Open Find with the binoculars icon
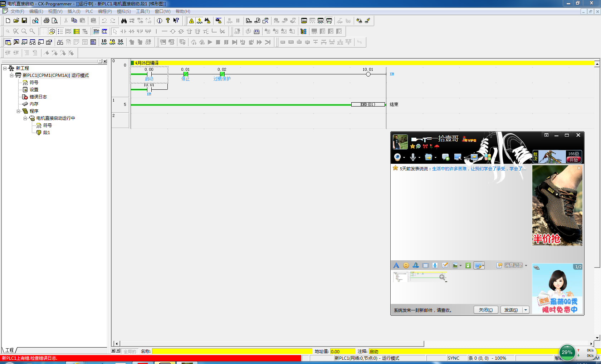 pos(124,21)
